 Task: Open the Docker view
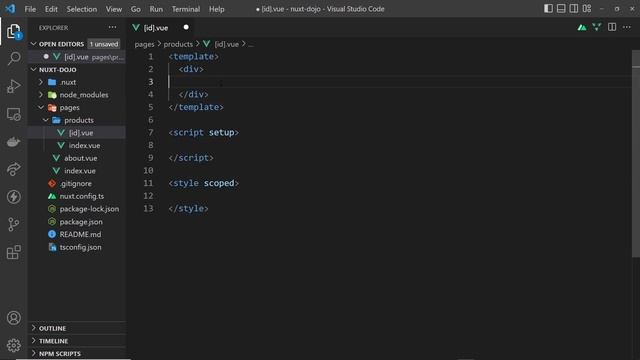click(13, 142)
